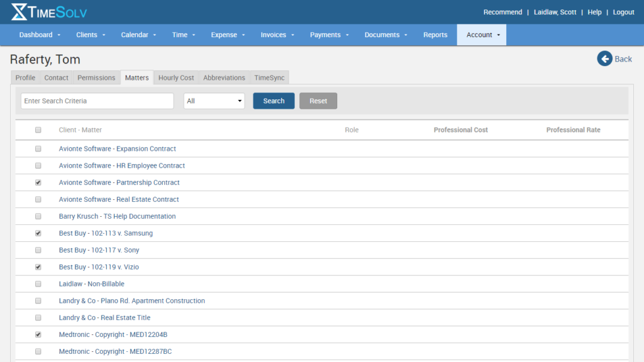644x362 pixels.
Task: Switch to the Abbreviations tab
Action: 224,77
